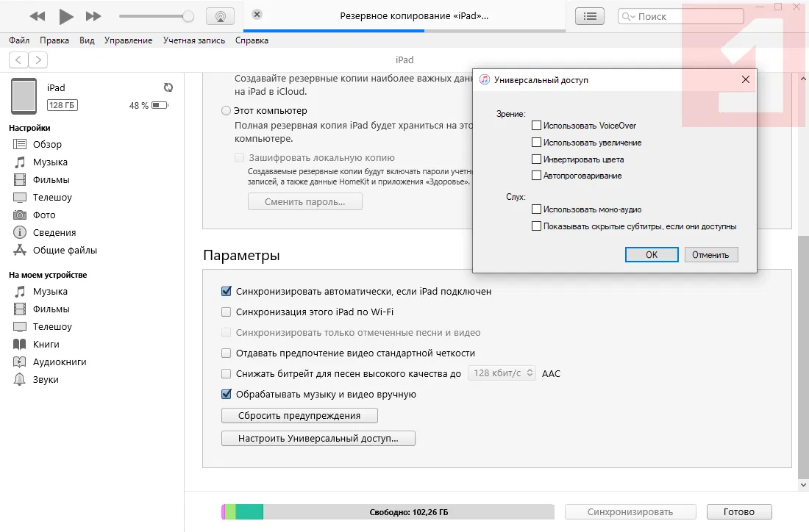This screenshot has width=809, height=532.
Task: Open the Управление menu
Action: tap(128, 40)
